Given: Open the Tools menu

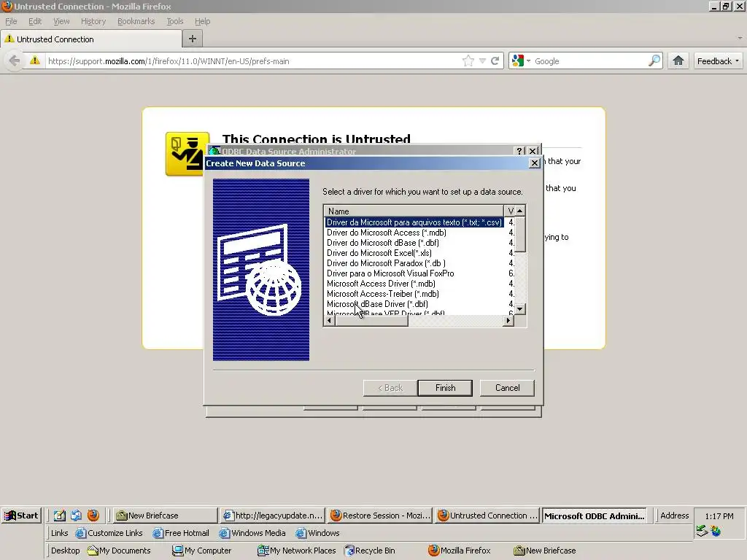Looking at the screenshot, I should (174, 21).
